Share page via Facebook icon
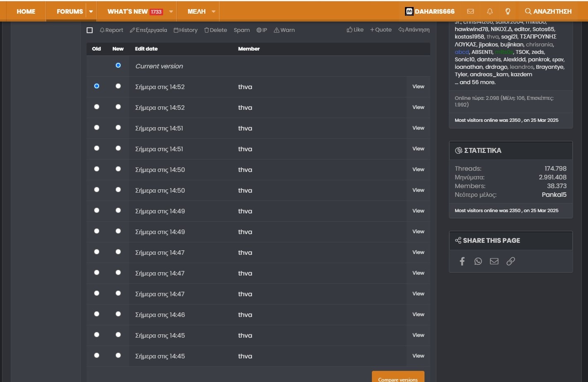Image resolution: width=588 pixels, height=382 pixels. [x=462, y=261]
